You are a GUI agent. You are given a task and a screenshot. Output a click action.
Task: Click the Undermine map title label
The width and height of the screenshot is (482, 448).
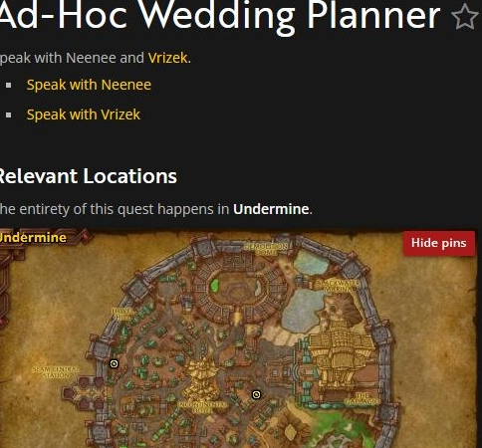click(x=32, y=238)
